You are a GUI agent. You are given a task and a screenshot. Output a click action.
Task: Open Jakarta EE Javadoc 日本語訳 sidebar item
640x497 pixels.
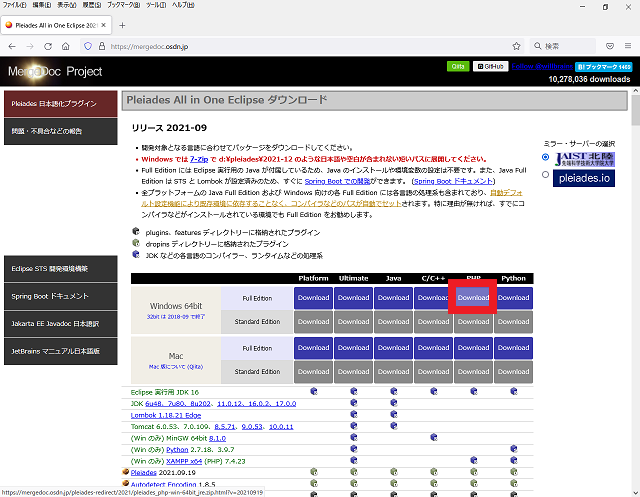61,324
